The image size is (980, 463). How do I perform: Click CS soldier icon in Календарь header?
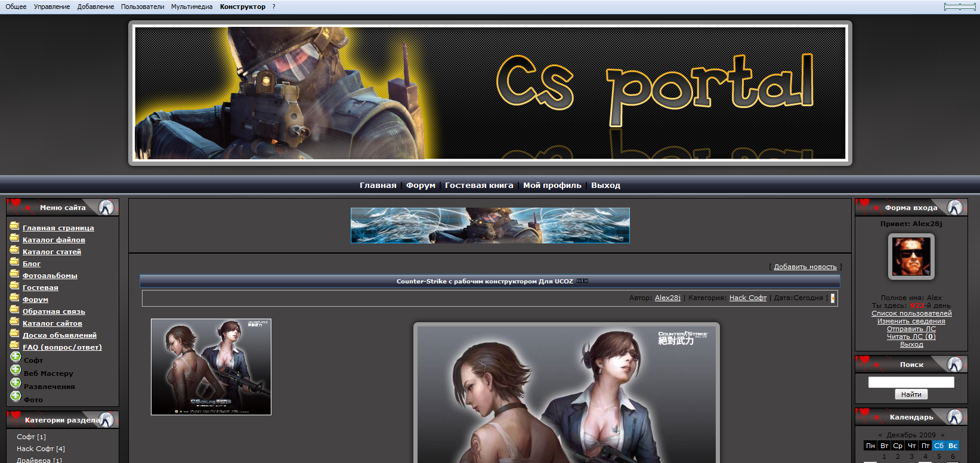pyautogui.click(x=955, y=417)
